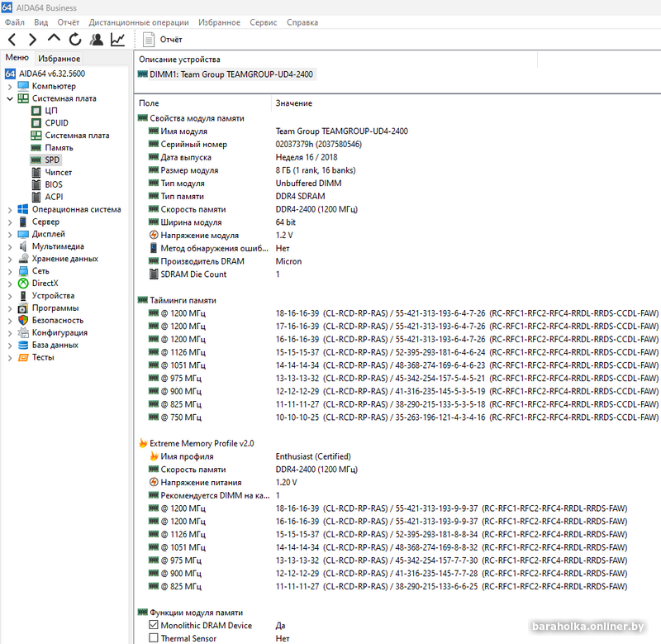
Task: Click the Компьютер monitor icon
Action: pyautogui.click(x=23, y=87)
